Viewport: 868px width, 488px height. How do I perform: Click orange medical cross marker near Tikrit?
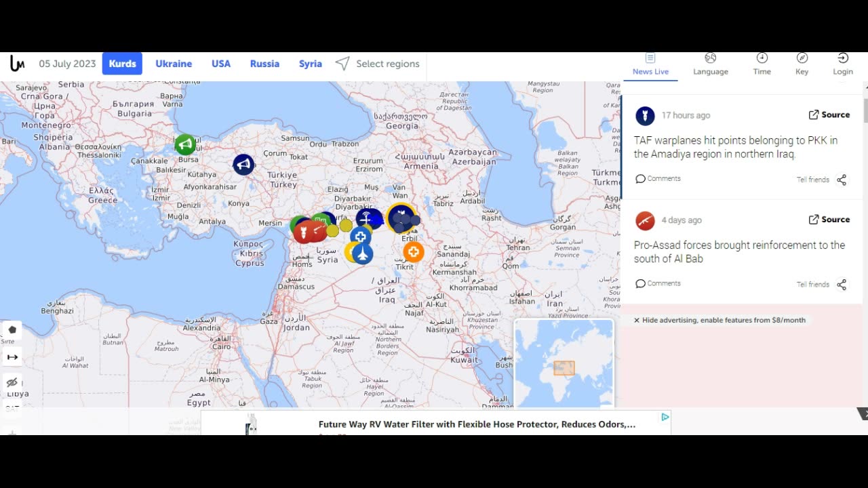414,252
